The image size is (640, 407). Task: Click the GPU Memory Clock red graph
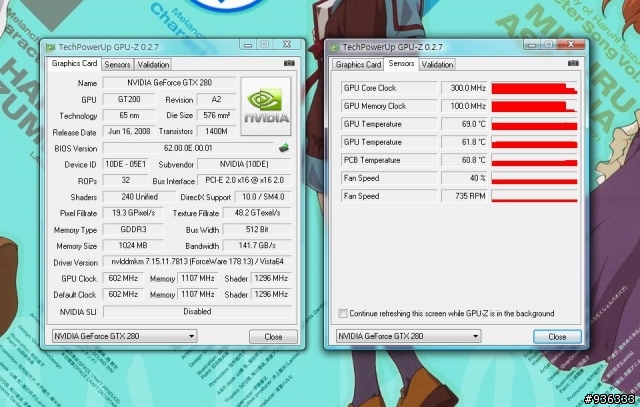tap(534, 106)
